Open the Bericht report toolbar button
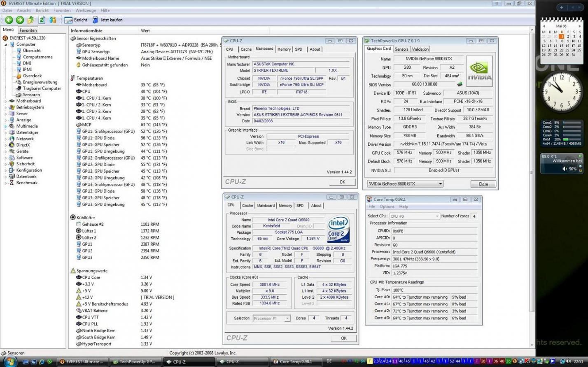Image resolution: width=588 pixels, height=367 pixels. (x=76, y=20)
